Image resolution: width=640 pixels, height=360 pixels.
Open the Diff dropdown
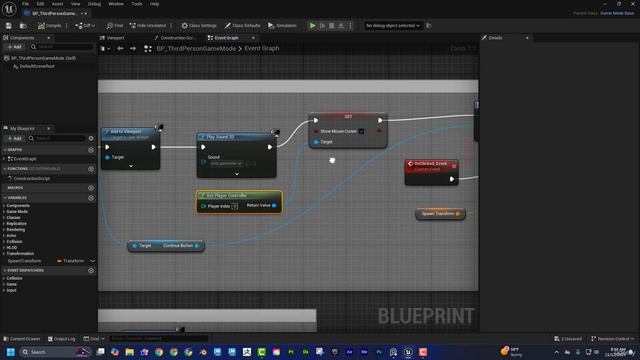pyautogui.click(x=85, y=26)
